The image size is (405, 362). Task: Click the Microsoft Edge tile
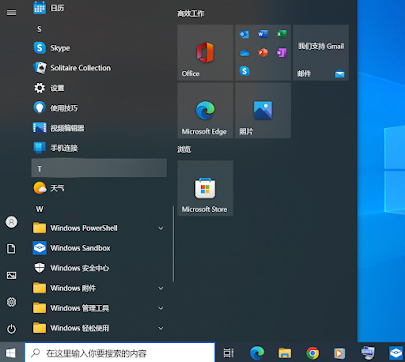tap(205, 110)
